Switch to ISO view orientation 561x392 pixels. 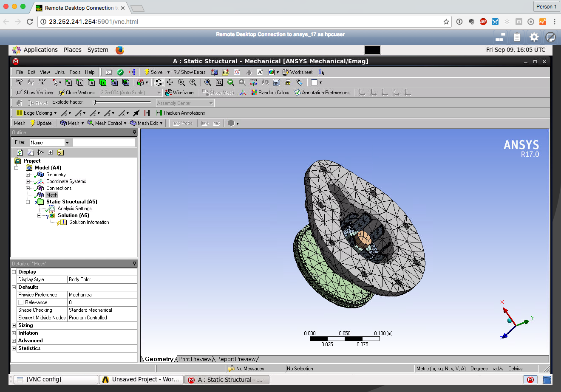(x=253, y=82)
